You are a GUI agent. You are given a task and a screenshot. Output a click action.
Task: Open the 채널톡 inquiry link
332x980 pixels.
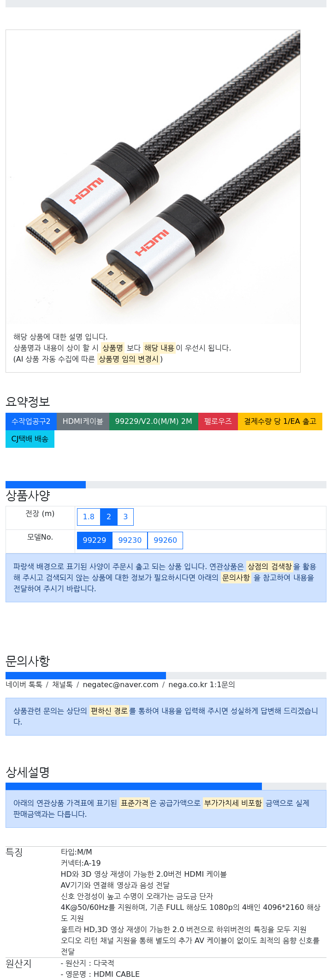(x=62, y=685)
